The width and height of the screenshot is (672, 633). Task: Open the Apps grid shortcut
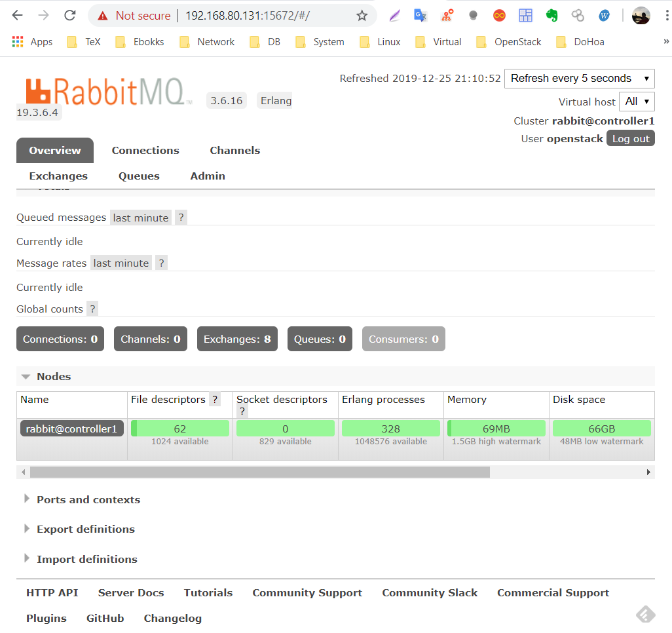pyautogui.click(x=33, y=41)
